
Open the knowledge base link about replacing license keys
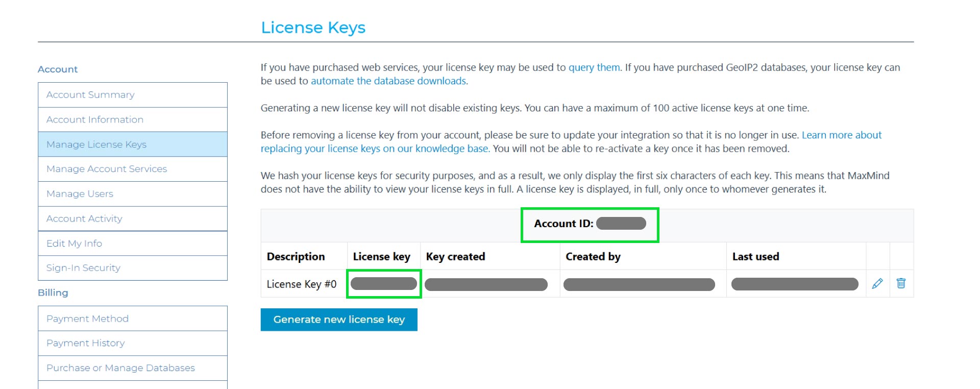click(374, 149)
